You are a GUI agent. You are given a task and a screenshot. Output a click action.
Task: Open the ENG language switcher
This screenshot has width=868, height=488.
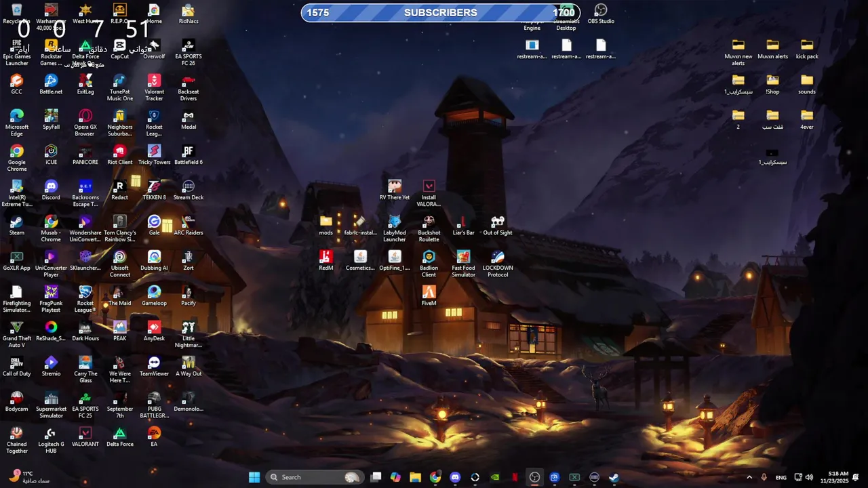781,477
